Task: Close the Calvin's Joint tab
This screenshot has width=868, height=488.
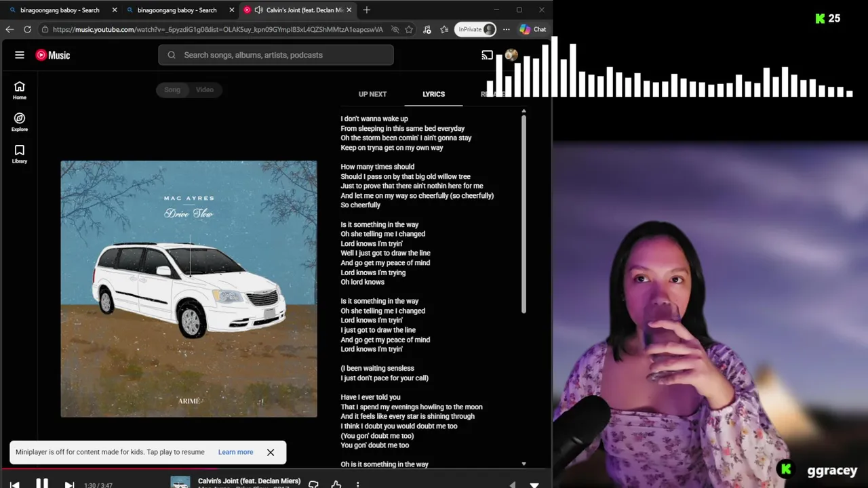Action: tap(349, 10)
